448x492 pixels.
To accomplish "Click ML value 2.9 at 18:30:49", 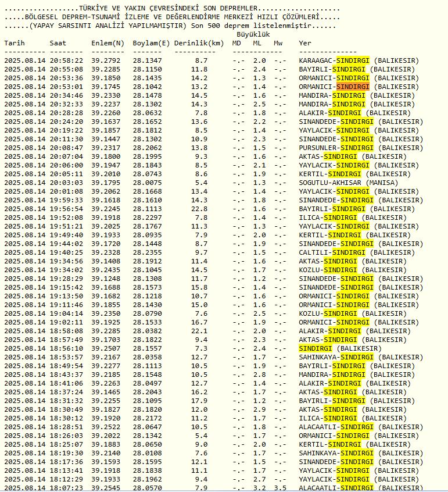I will pyautogui.click(x=259, y=409).
